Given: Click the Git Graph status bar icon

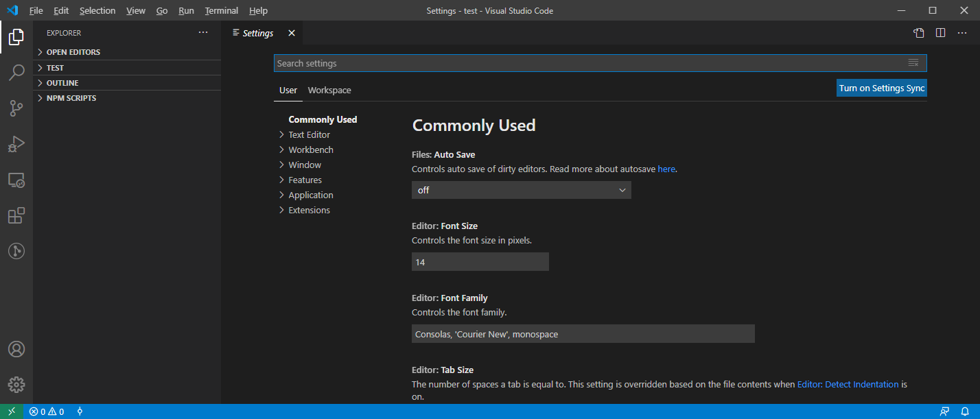Looking at the screenshot, I should coord(80,411).
